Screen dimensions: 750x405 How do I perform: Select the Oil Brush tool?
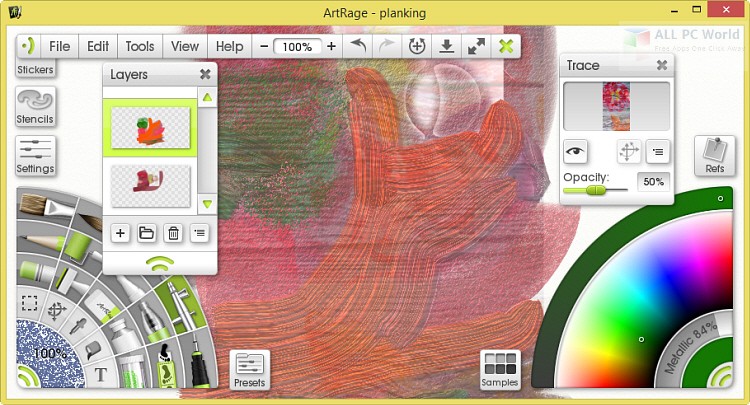coord(45,206)
